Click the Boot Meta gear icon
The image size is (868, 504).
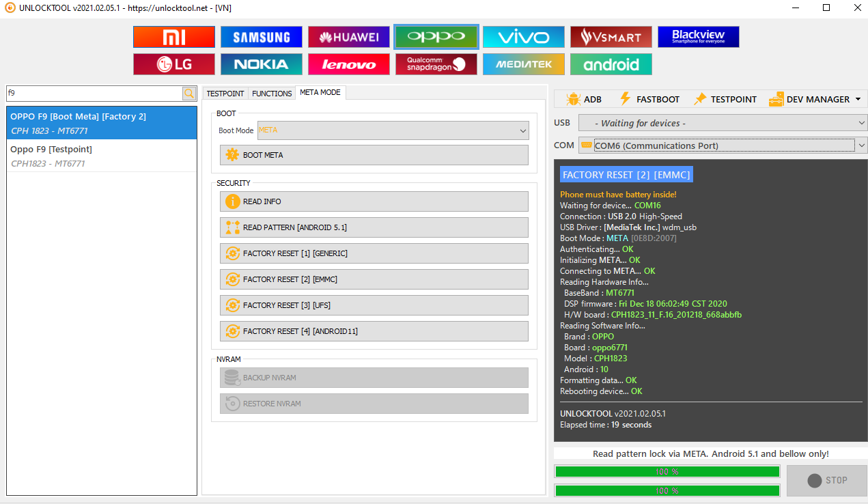[x=232, y=155]
